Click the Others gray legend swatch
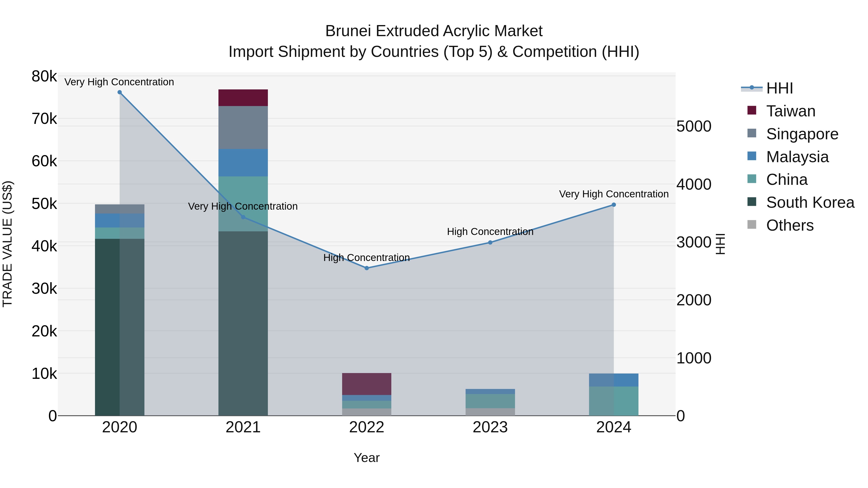The height and width of the screenshot is (488, 868). [x=752, y=225]
